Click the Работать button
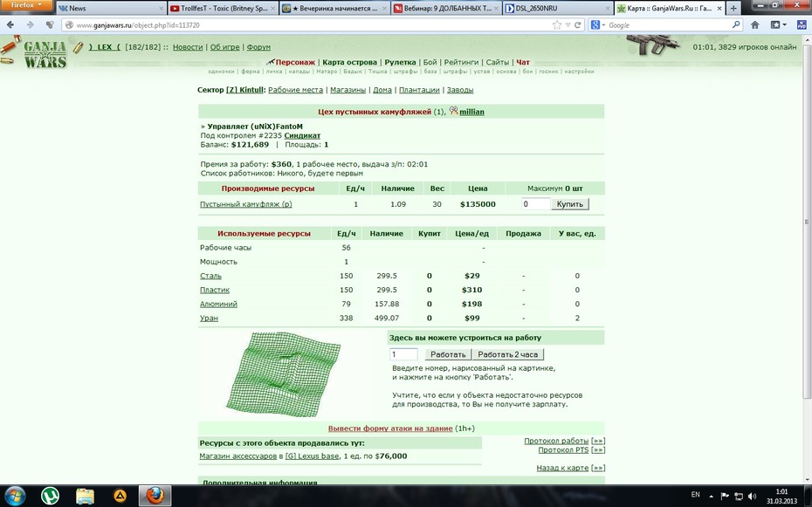Viewport: 812px width, 507px height. pyautogui.click(x=448, y=354)
